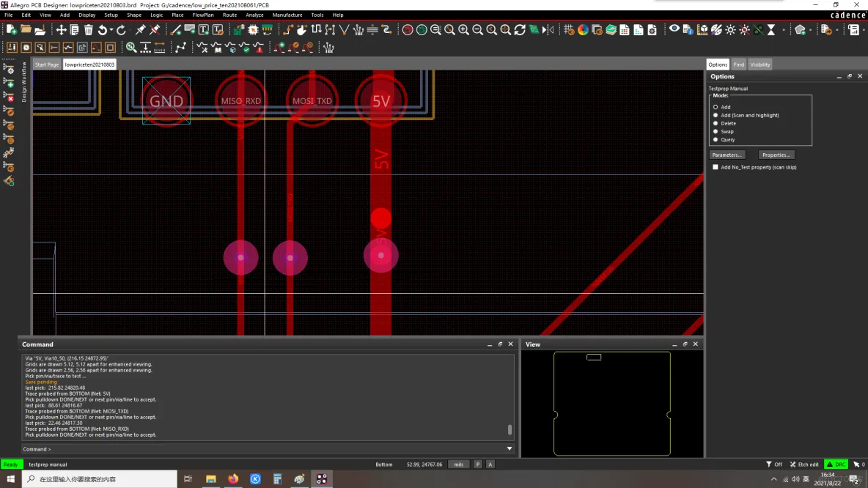Expand dropdown arrow next to hourglass icon

tap(783, 30)
